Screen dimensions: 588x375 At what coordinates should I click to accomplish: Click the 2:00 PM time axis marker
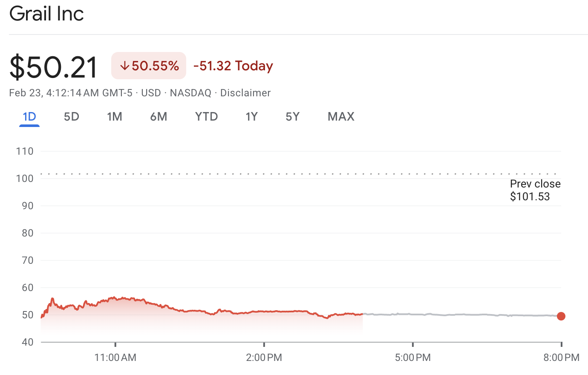coord(264,358)
